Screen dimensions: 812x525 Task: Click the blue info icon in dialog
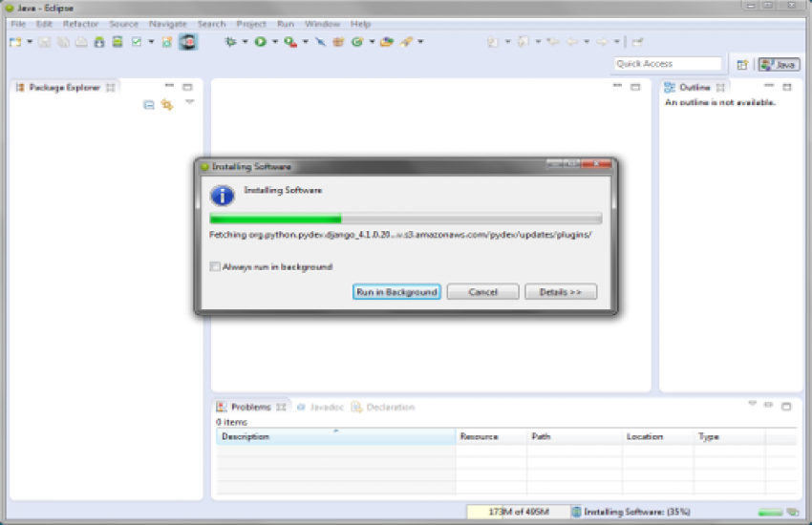point(223,196)
